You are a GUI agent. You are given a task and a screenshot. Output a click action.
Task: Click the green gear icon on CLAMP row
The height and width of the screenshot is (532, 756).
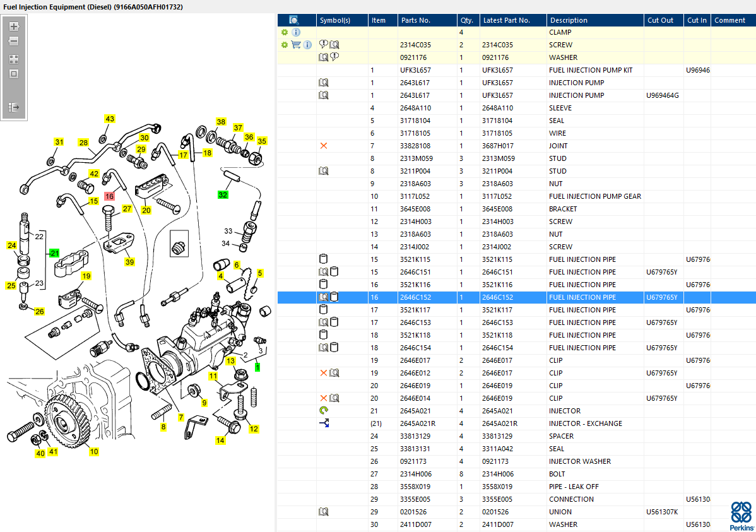coord(285,32)
